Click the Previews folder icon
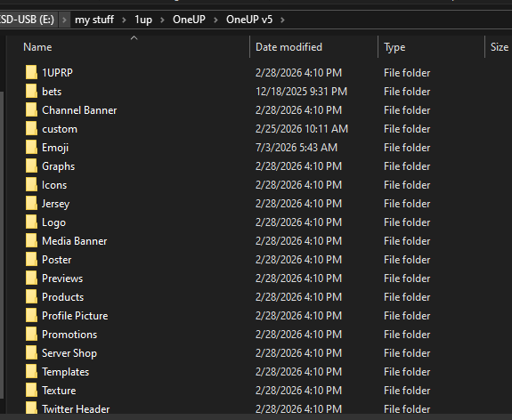 pyautogui.click(x=31, y=278)
